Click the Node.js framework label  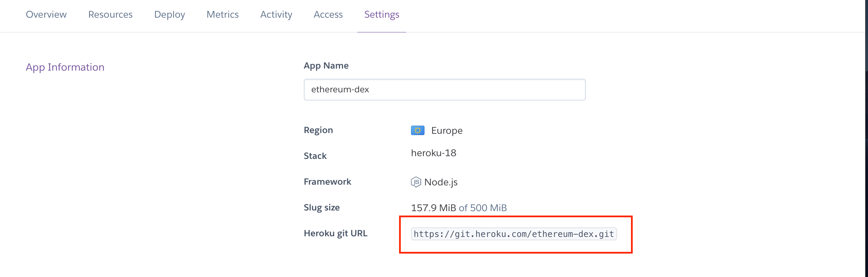click(x=441, y=182)
